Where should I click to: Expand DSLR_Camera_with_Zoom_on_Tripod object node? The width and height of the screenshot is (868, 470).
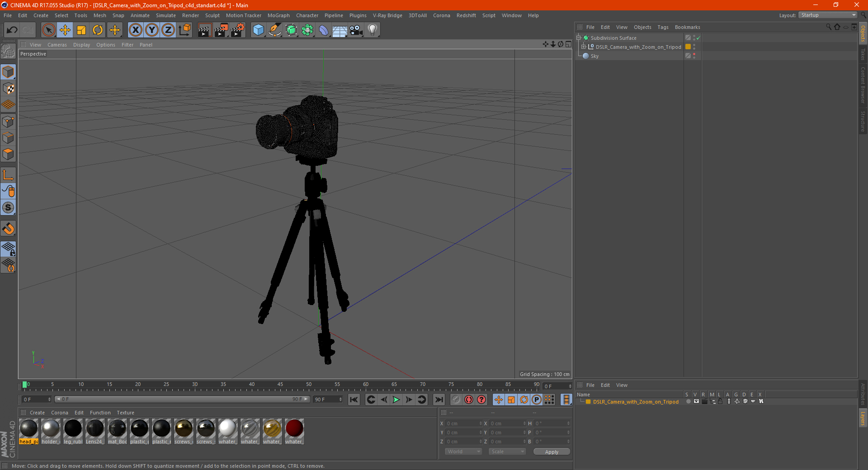[x=583, y=47]
